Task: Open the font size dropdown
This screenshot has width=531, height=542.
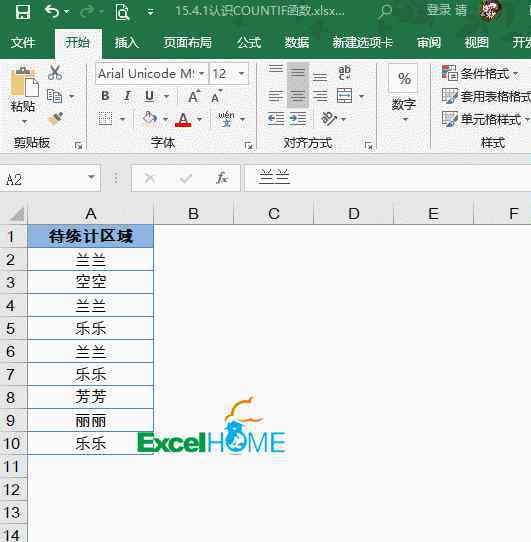Action: (x=241, y=74)
